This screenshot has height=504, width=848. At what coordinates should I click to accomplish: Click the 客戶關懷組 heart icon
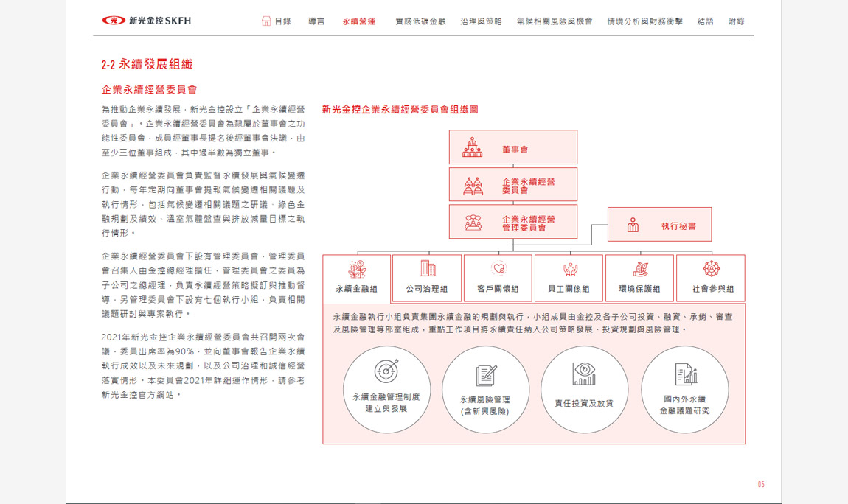click(498, 269)
